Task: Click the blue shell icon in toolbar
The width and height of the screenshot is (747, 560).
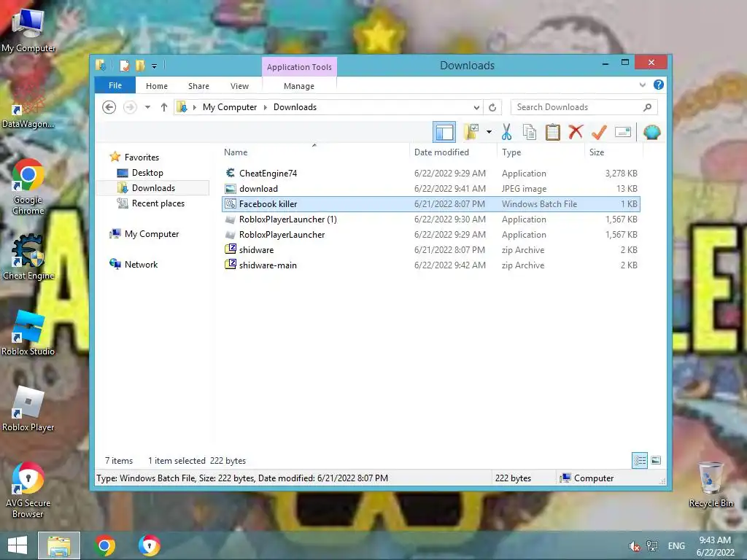Action: click(x=651, y=132)
